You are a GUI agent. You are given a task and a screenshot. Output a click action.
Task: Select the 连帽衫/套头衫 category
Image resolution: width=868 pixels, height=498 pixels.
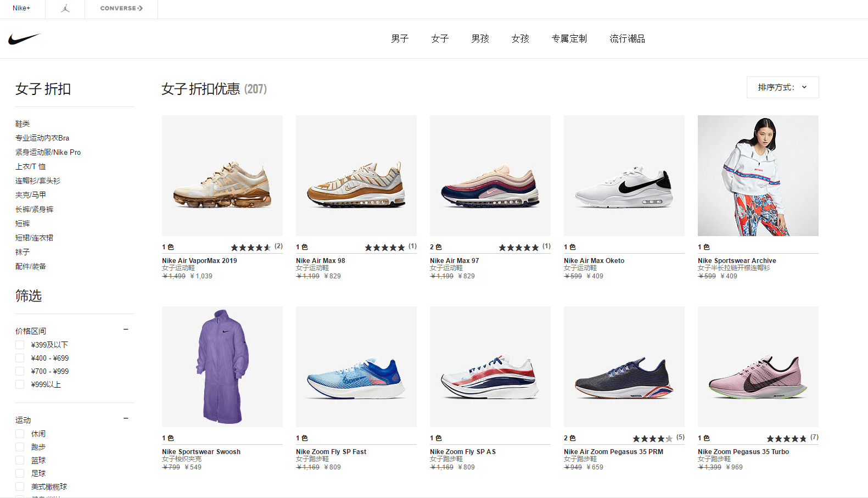tap(38, 181)
